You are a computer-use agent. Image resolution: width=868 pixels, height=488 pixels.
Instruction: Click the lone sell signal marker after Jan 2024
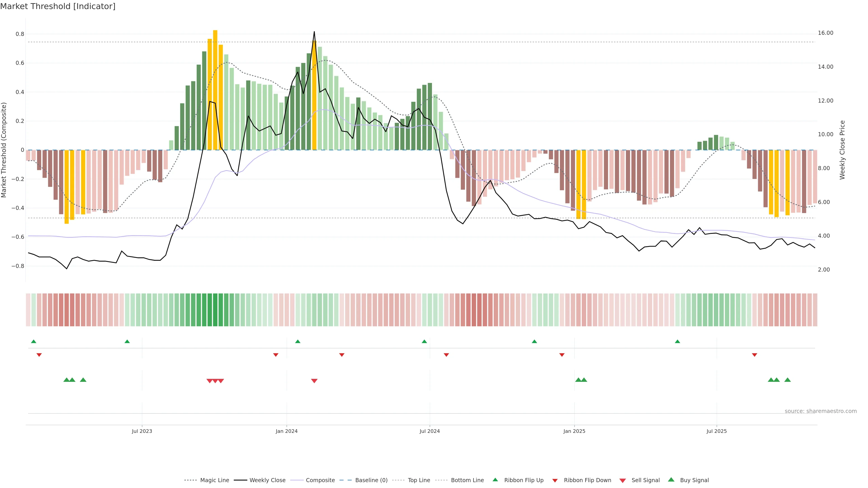(x=314, y=381)
